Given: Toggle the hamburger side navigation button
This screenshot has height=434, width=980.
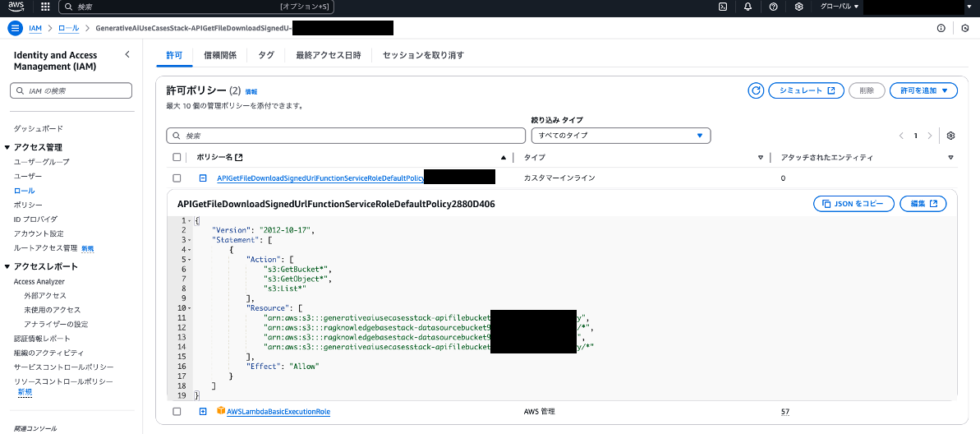Looking at the screenshot, I should [x=16, y=28].
